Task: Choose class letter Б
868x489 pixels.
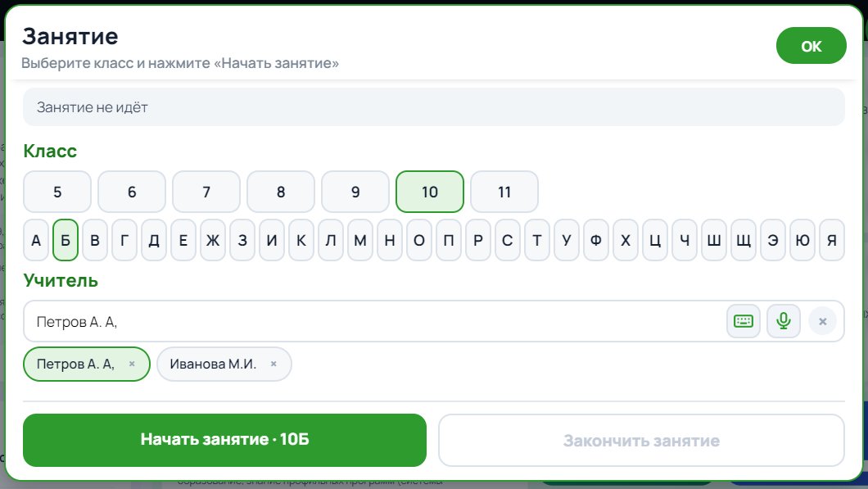Action: [66, 240]
